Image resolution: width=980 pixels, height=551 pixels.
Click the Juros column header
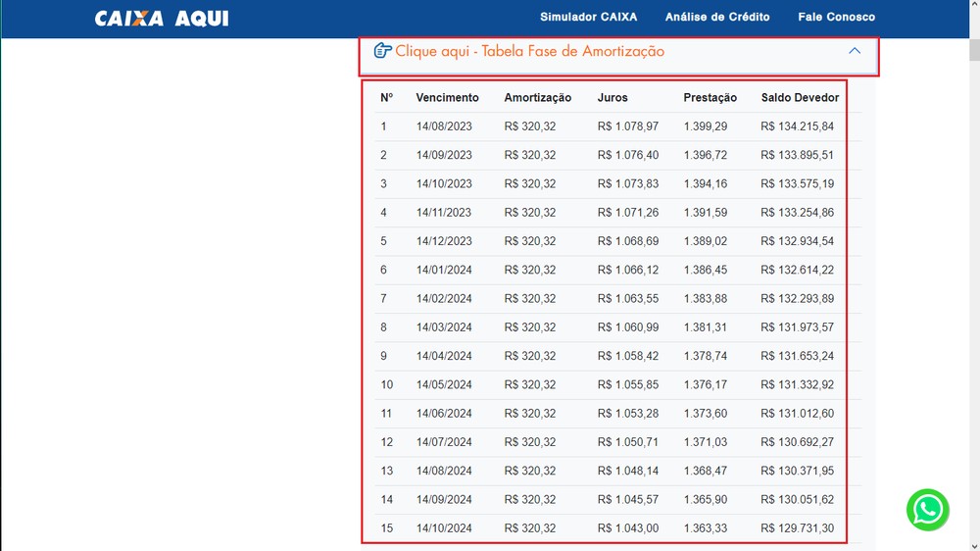(x=612, y=98)
